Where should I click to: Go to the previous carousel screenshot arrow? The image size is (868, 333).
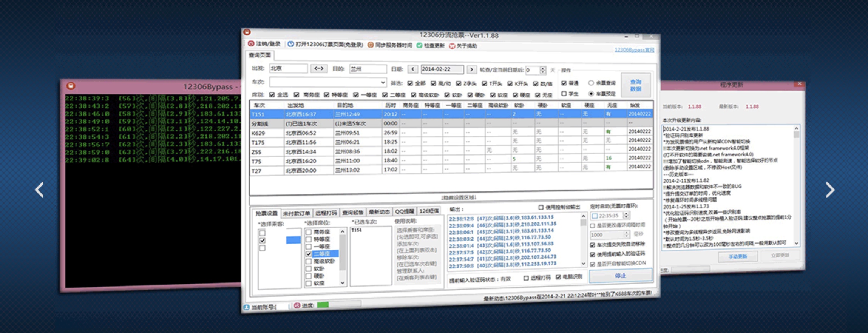[x=39, y=190]
